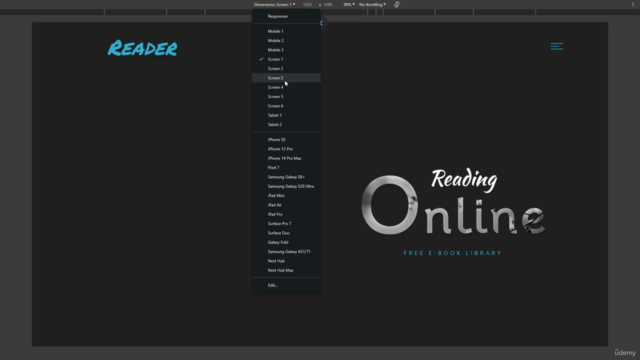
Task: Click the viewport height field showing 1080
Action: [327, 4]
